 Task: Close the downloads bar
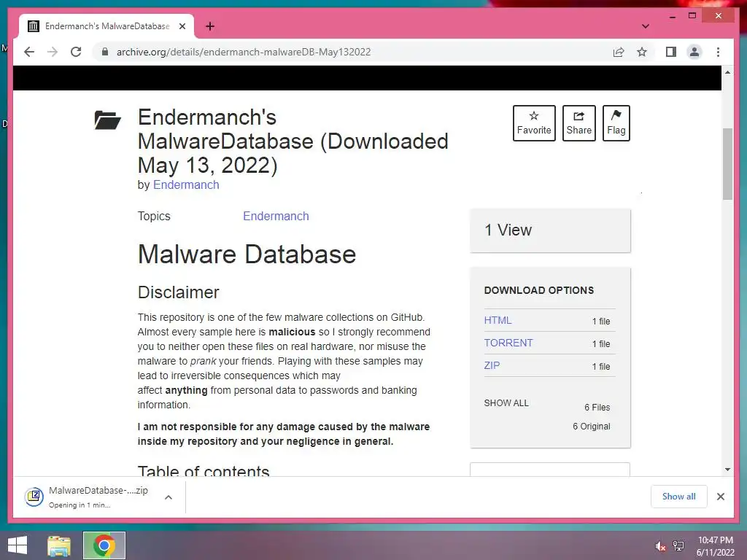tap(720, 497)
